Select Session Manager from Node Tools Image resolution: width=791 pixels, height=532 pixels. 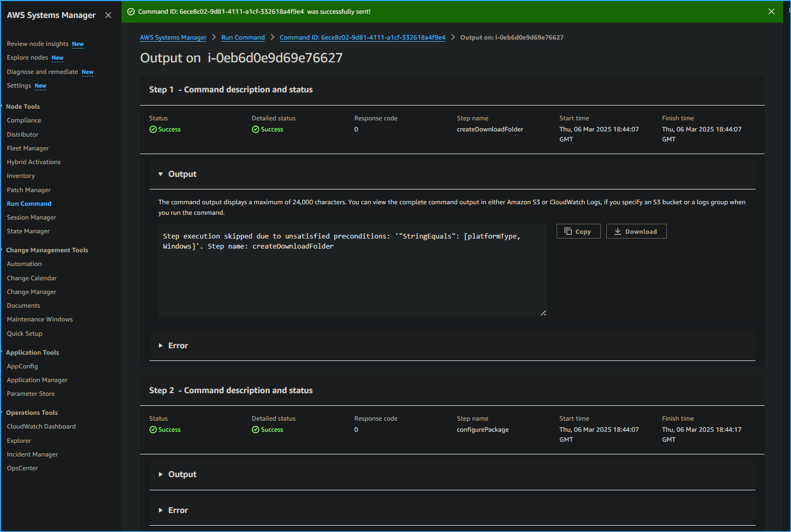click(32, 217)
